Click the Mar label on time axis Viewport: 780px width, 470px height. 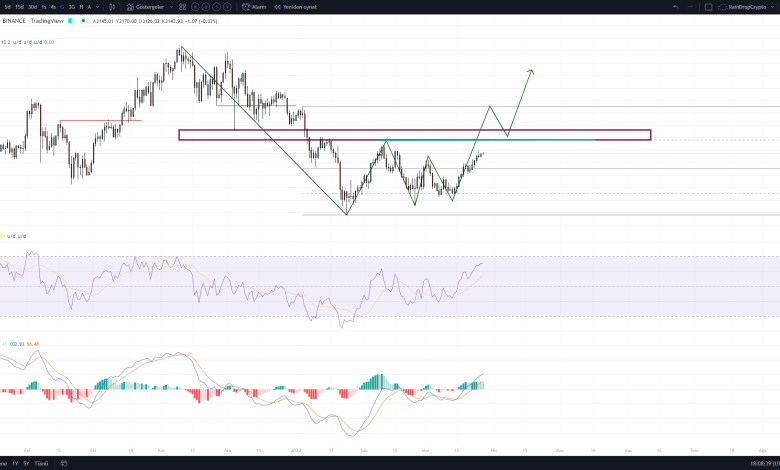426,451
